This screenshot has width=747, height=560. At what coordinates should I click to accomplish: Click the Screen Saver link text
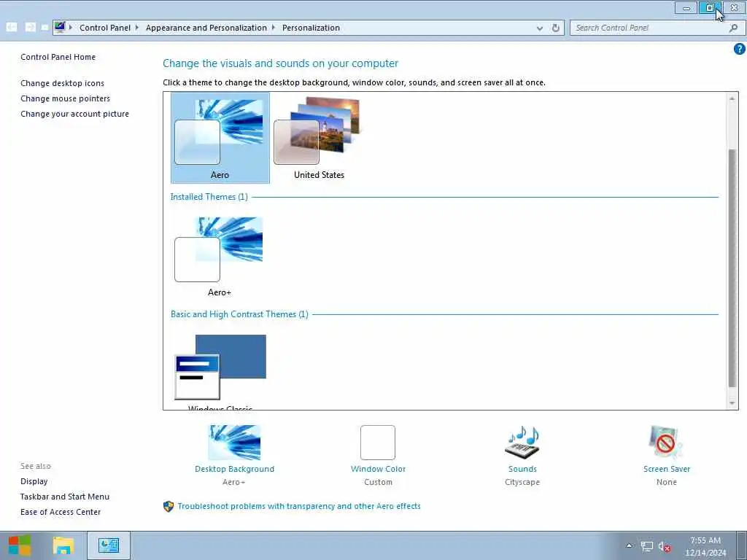coord(667,469)
